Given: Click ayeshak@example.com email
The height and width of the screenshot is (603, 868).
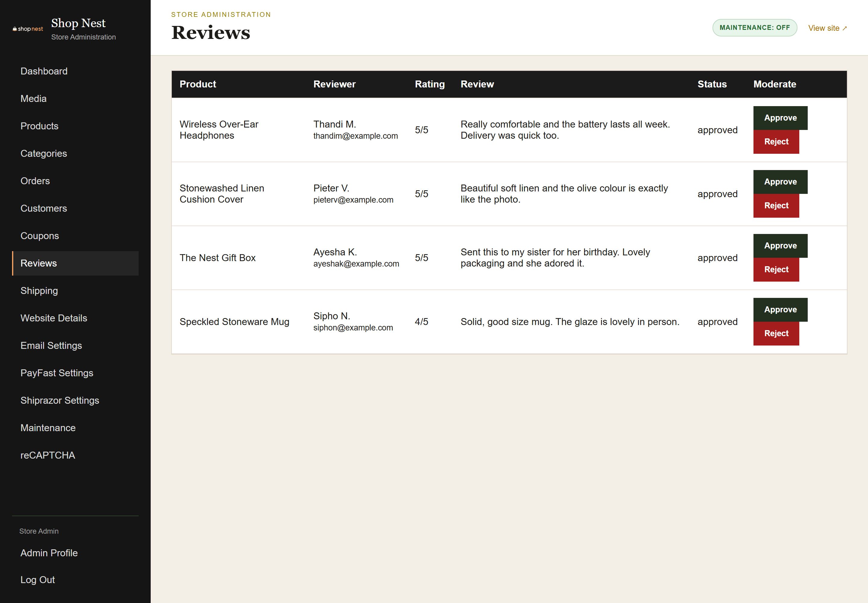Looking at the screenshot, I should point(356,264).
